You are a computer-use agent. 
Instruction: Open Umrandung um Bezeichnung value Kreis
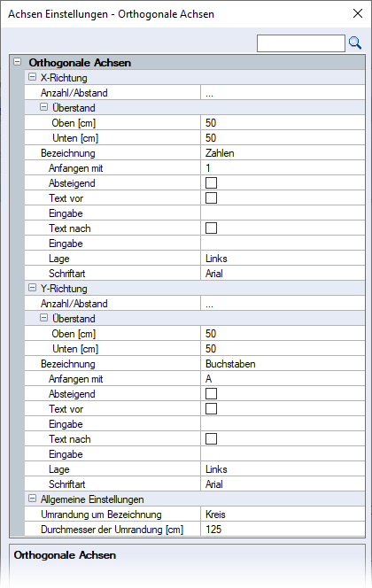pyautogui.click(x=283, y=514)
